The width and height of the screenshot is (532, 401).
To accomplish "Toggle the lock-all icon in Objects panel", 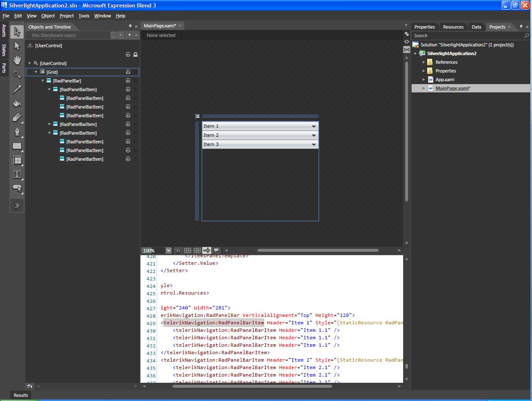I will click(135, 55).
